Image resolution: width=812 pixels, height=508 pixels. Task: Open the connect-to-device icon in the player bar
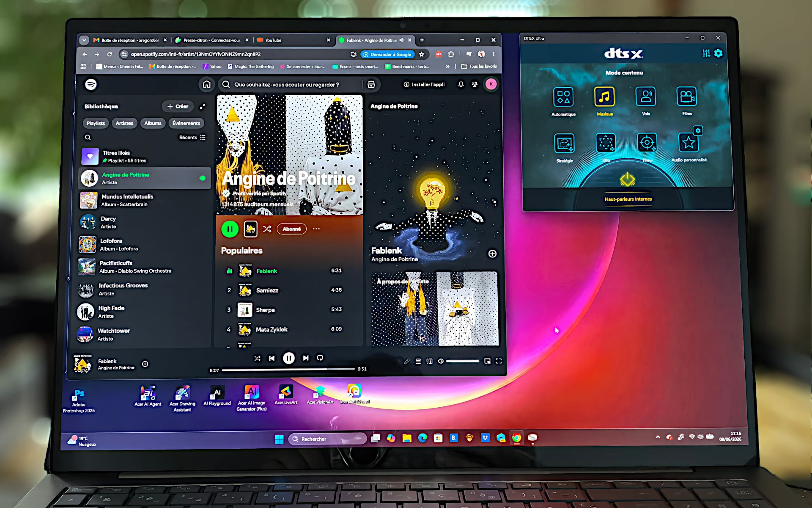click(x=429, y=361)
